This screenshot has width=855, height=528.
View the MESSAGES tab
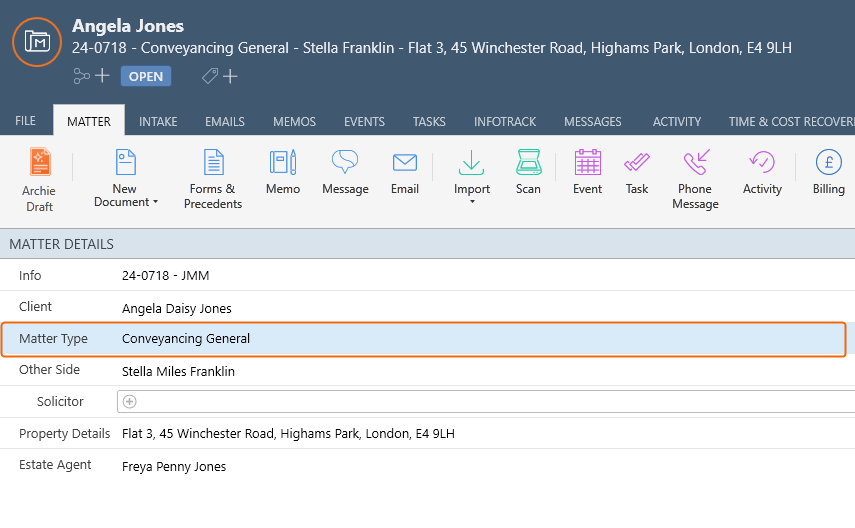coord(593,121)
